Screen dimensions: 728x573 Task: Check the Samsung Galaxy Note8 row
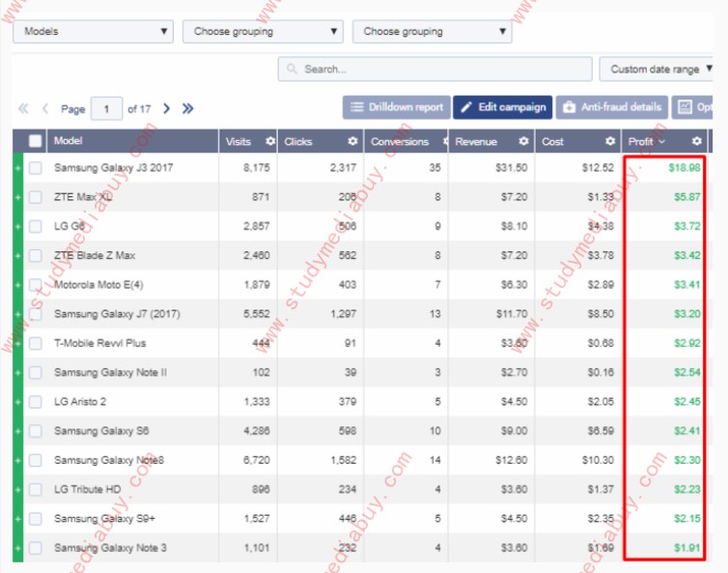[36, 461]
